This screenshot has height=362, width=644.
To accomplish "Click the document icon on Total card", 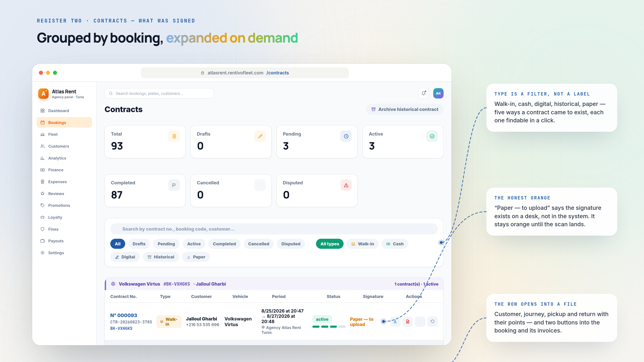I will pyautogui.click(x=174, y=136).
